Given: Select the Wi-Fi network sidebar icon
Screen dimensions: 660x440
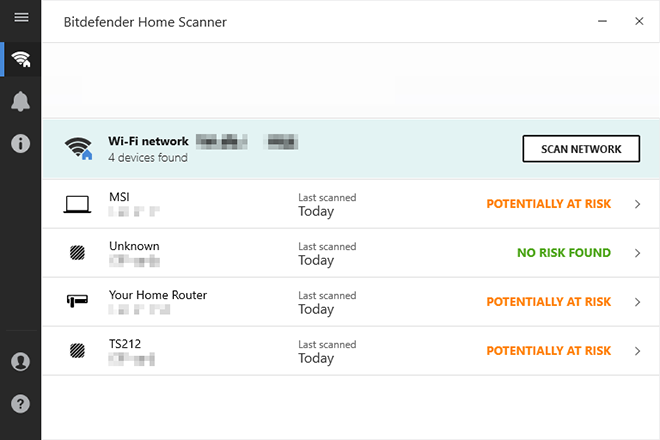Looking at the screenshot, I should (20, 59).
